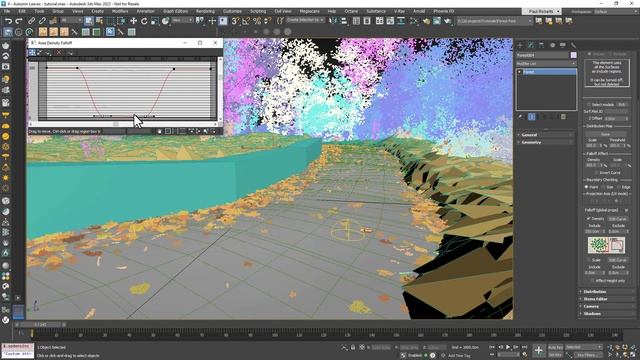Expand the Camera rollout
The image size is (640, 360).
[x=606, y=307]
